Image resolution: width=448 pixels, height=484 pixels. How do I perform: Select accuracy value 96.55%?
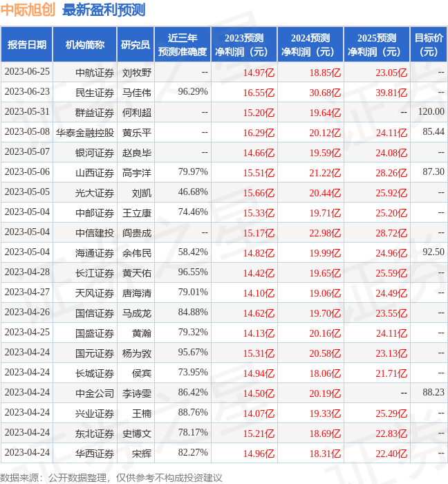[x=193, y=272]
